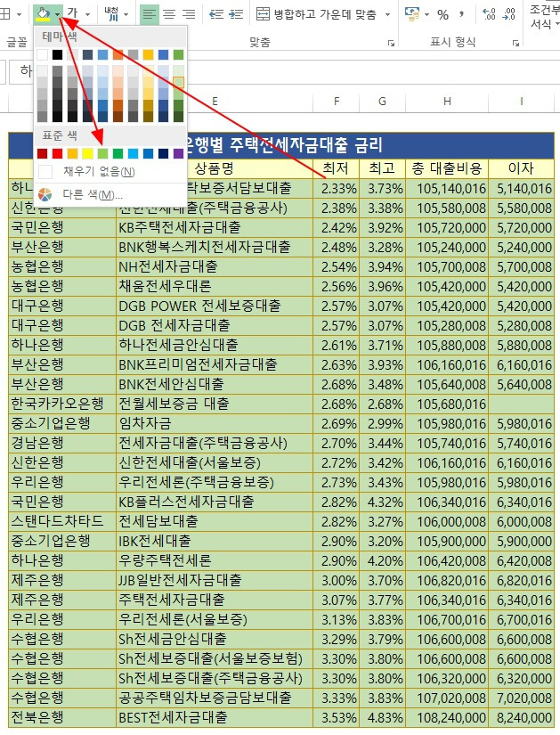Choose red from standard colors
This screenshot has height=735, width=560.
[x=57, y=153]
